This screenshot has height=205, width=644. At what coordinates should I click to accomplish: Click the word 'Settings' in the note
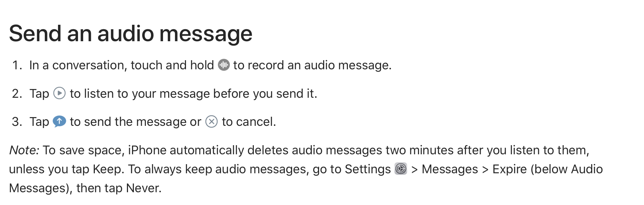click(368, 169)
